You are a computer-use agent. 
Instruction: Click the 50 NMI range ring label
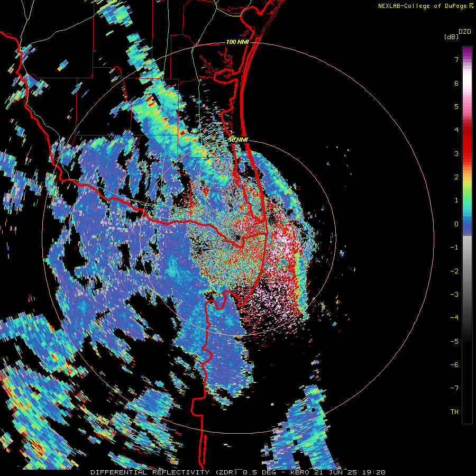[x=237, y=140]
